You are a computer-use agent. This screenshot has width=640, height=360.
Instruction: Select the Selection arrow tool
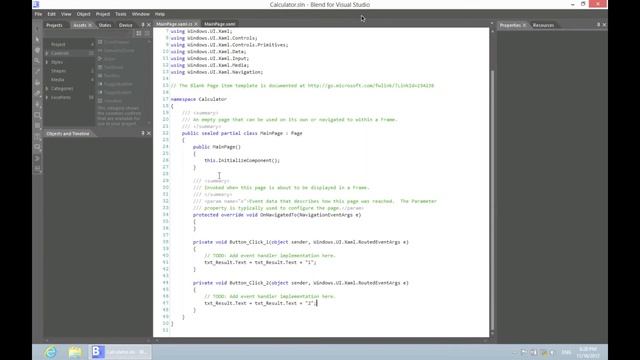point(38,29)
